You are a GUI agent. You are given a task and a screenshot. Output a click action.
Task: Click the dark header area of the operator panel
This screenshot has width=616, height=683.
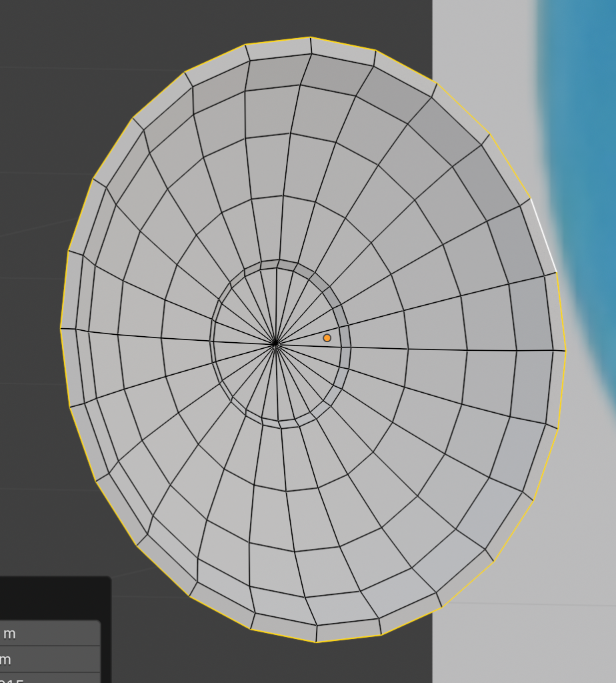click(x=53, y=597)
